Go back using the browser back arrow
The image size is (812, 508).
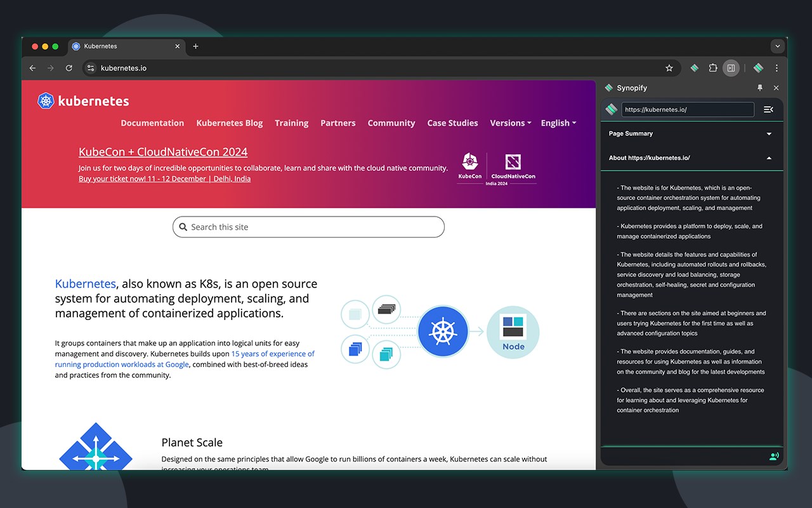click(x=32, y=68)
